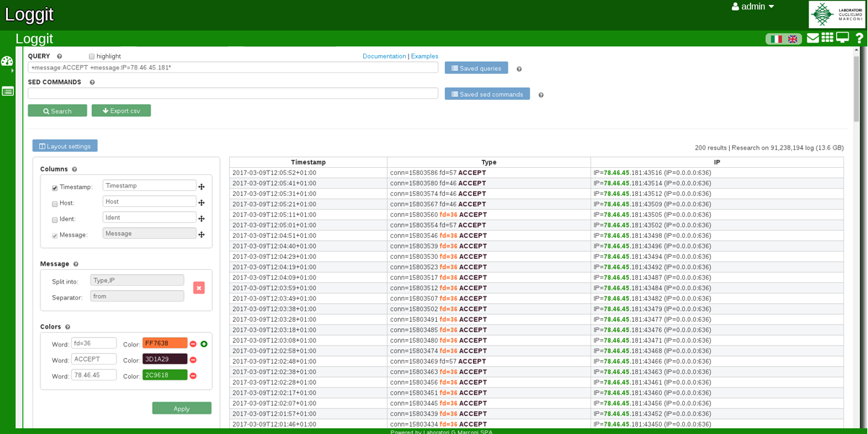Open the Examples link
This screenshot has width=868, height=434.
(x=425, y=56)
